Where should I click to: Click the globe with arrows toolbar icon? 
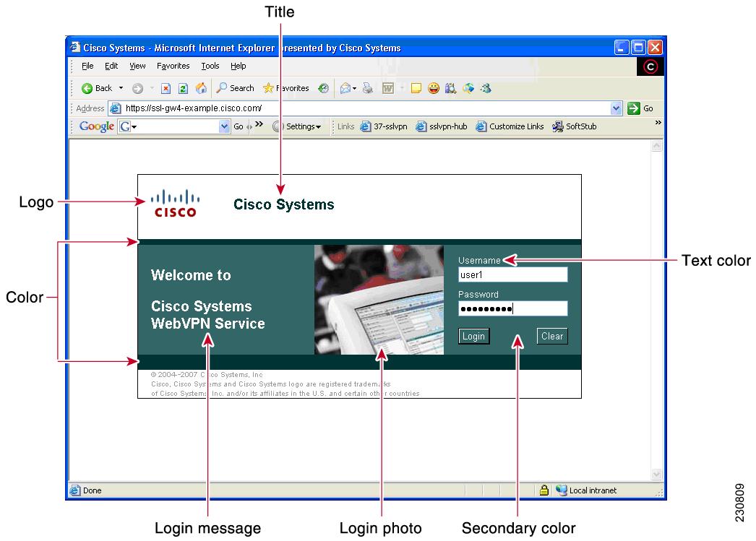tap(468, 88)
